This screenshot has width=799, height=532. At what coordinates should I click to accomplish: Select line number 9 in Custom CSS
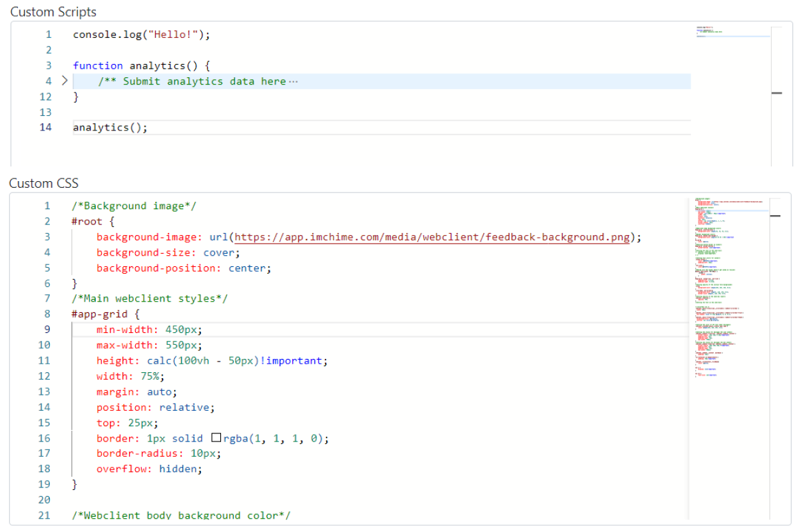[x=47, y=329]
